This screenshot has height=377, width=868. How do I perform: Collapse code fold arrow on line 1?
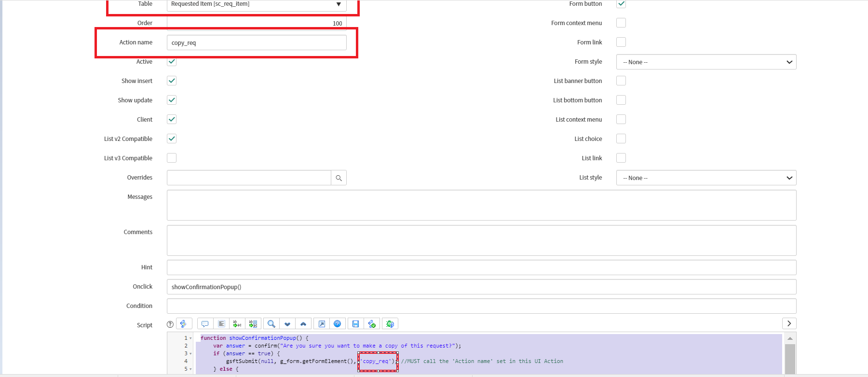(x=190, y=338)
